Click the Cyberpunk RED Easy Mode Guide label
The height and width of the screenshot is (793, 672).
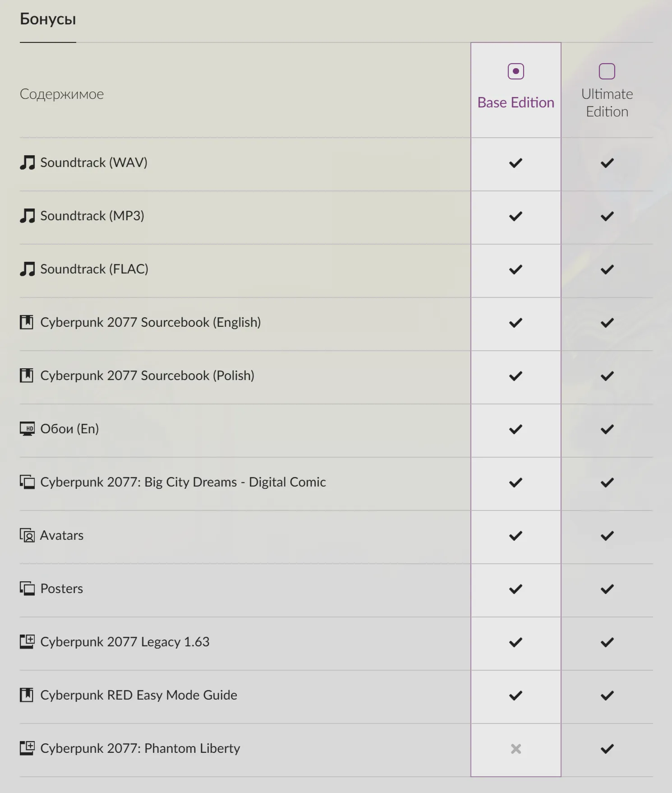pos(138,695)
